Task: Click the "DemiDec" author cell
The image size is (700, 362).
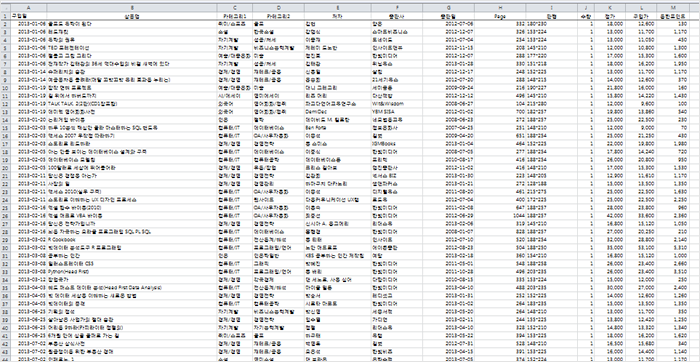Action: click(x=338, y=112)
